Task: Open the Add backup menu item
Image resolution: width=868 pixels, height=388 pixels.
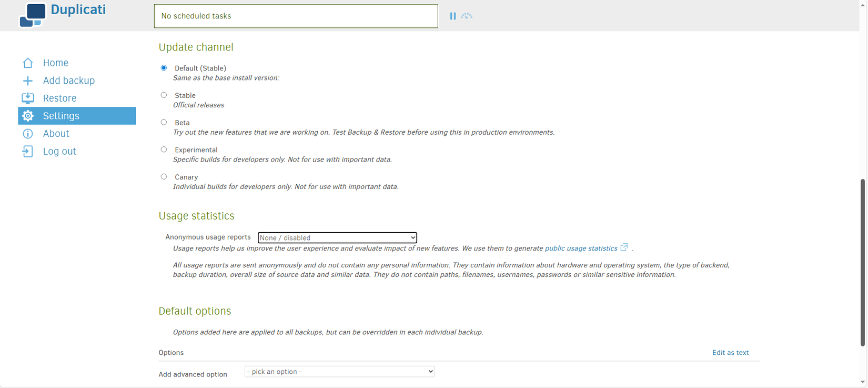Action: tap(77, 81)
